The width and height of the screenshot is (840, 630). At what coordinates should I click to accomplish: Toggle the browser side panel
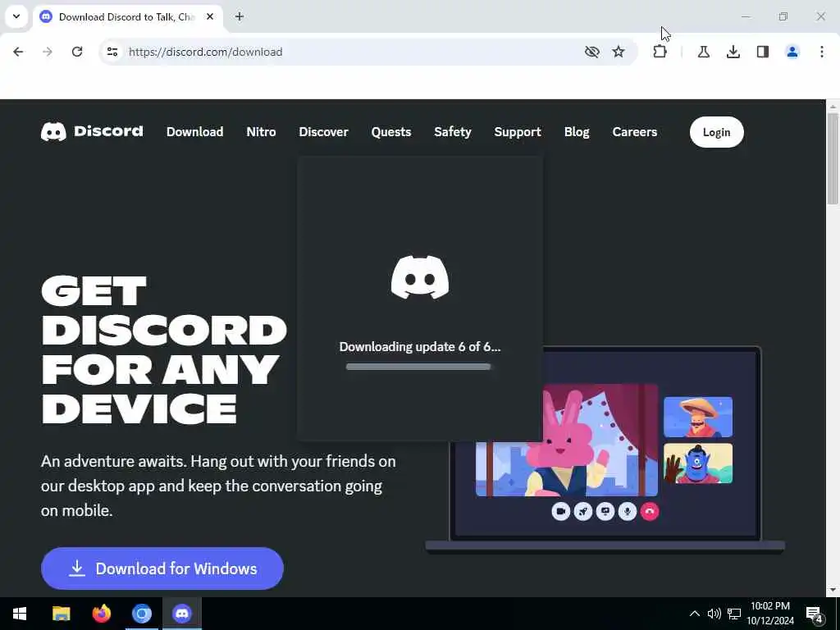click(x=763, y=52)
